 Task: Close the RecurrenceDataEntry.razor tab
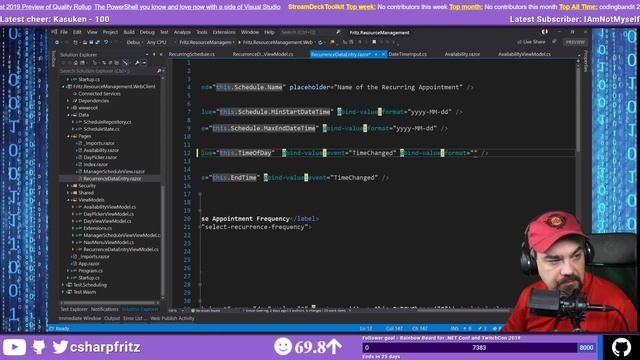pos(383,54)
